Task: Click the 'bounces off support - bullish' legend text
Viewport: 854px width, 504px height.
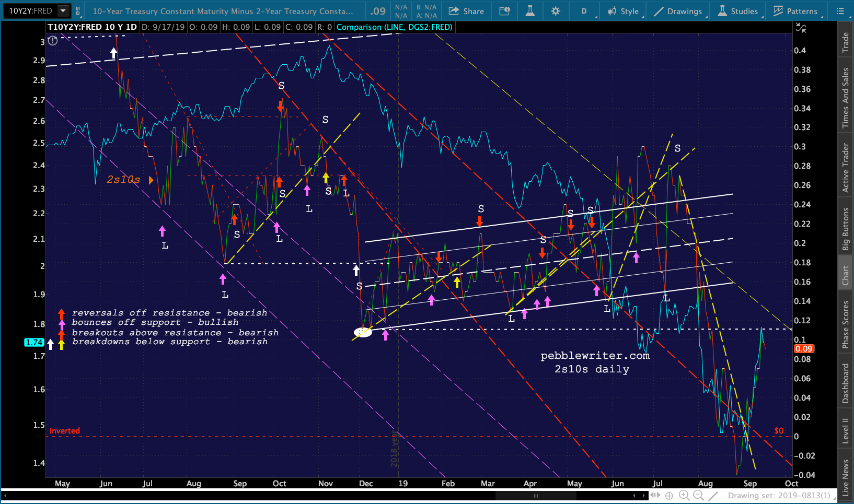Action: click(x=155, y=322)
